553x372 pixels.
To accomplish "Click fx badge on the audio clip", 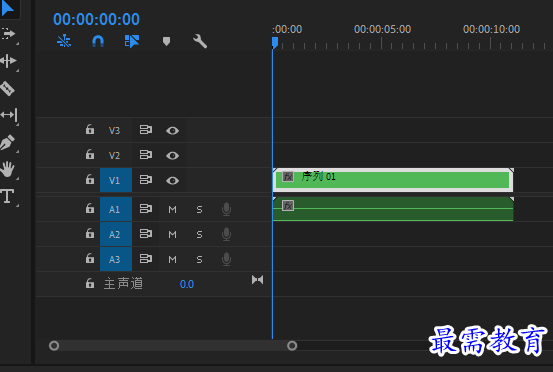I will point(288,205).
